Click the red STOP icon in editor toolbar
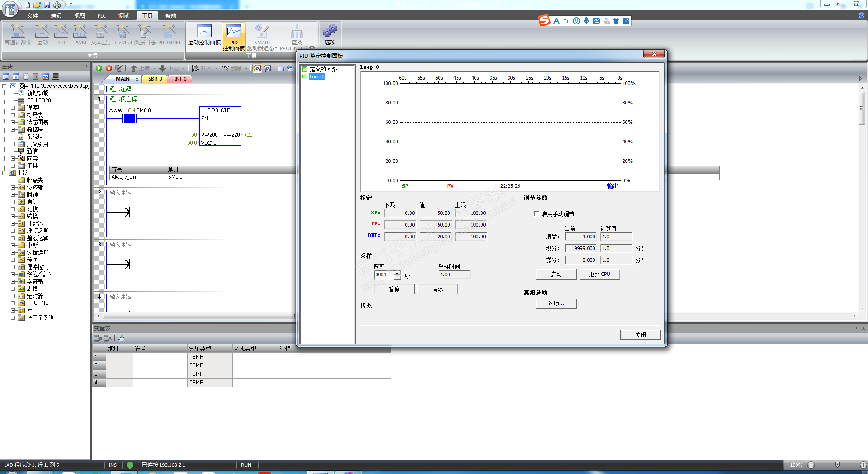 click(x=109, y=68)
